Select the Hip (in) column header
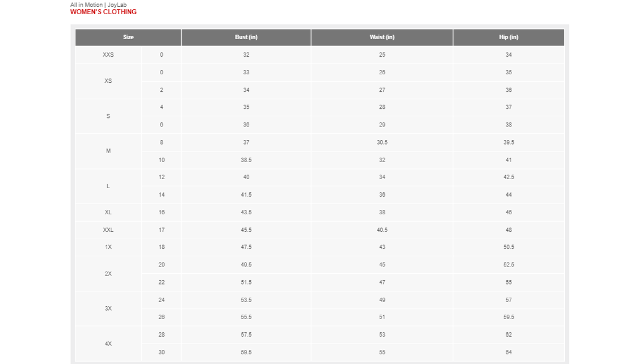Viewport: 638px width, 364px height. click(509, 37)
